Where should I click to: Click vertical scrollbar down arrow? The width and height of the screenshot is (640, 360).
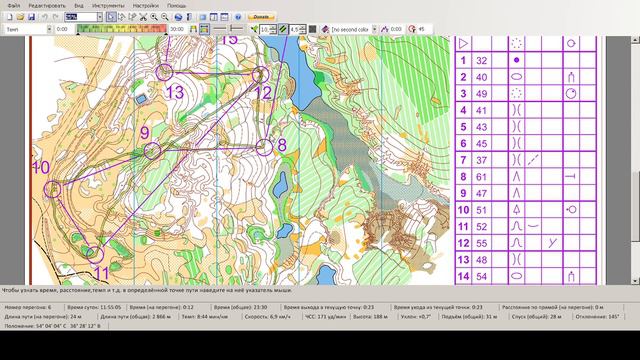click(635, 281)
